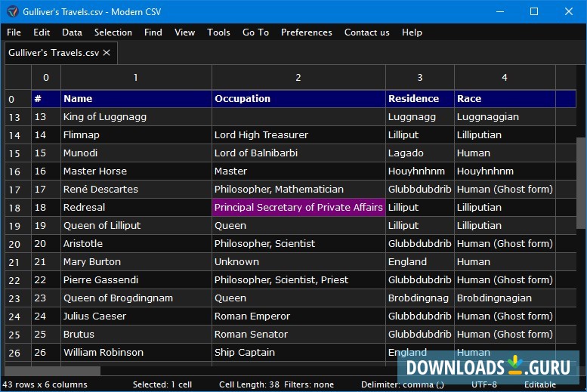Click the Filters: none status text
The image size is (587, 392).
click(x=309, y=385)
